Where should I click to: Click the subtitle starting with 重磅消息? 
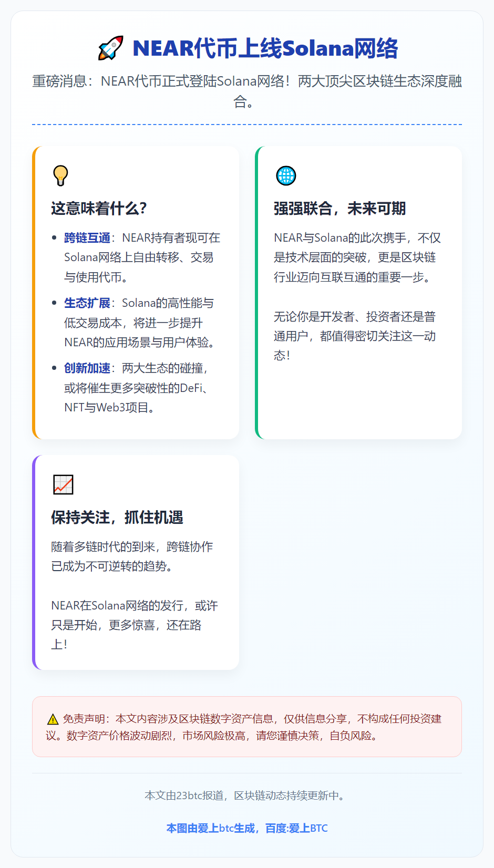[247, 91]
